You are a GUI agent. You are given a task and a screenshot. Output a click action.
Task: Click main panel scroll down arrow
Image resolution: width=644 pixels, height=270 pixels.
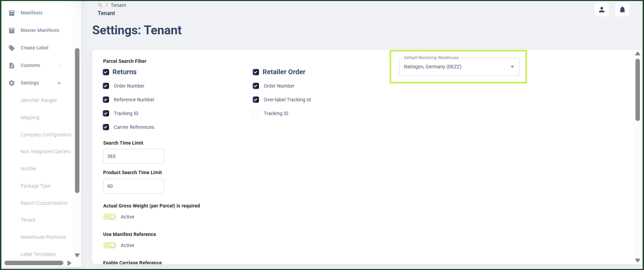point(637,260)
